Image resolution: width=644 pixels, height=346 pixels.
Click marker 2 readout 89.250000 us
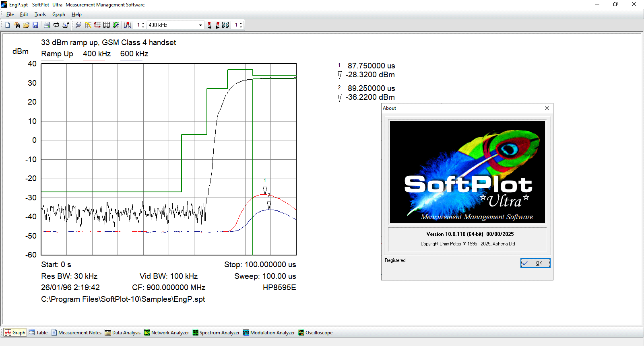point(372,88)
